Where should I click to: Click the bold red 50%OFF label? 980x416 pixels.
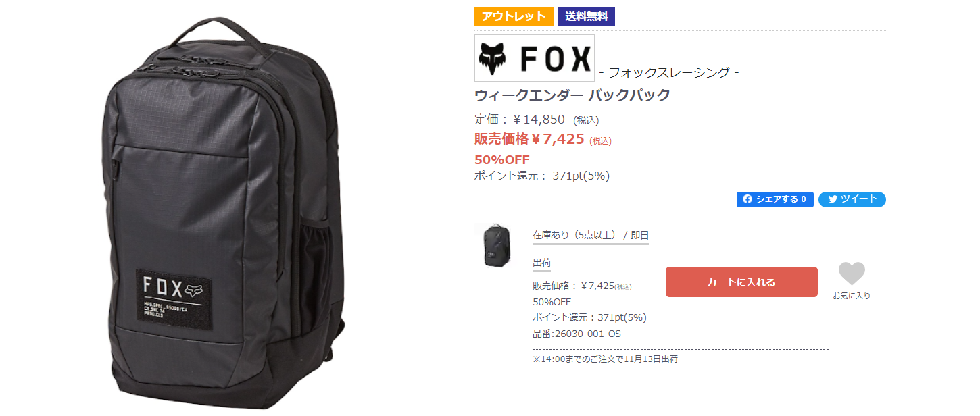pos(502,160)
